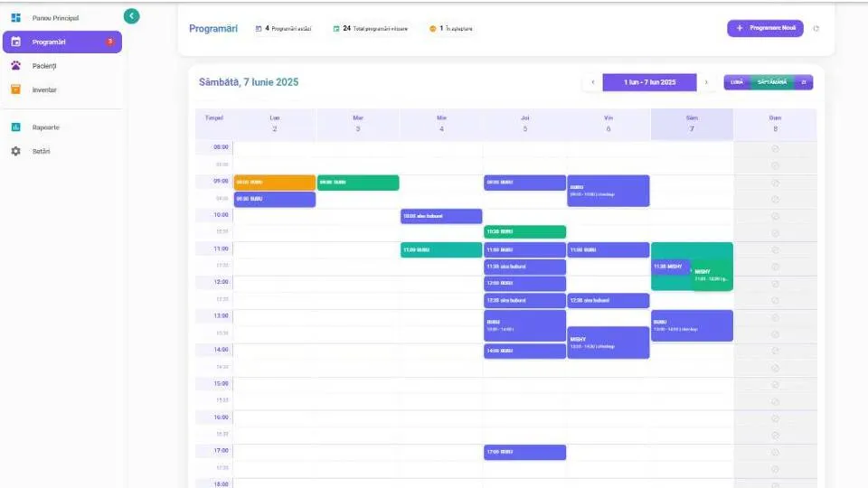The height and width of the screenshot is (488, 868).
Task: Switch to the Săptămână view
Action: 771,82
